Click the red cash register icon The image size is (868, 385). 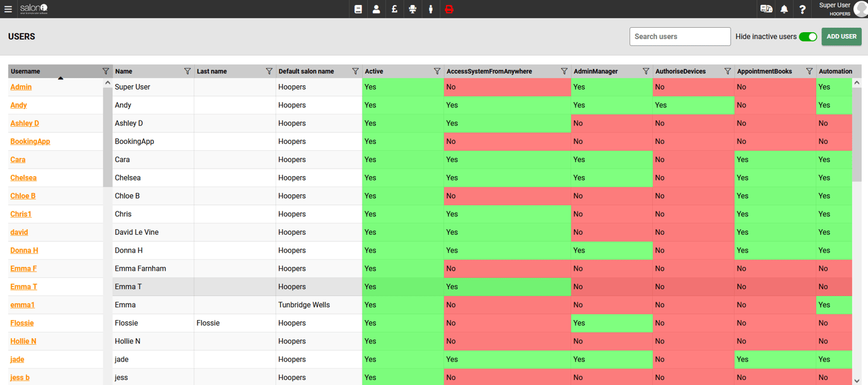449,9
